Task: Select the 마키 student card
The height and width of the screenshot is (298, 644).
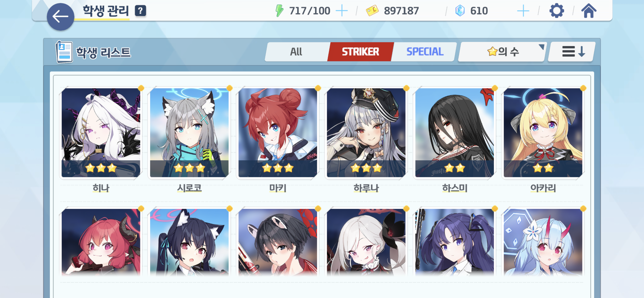Action: pyautogui.click(x=278, y=133)
